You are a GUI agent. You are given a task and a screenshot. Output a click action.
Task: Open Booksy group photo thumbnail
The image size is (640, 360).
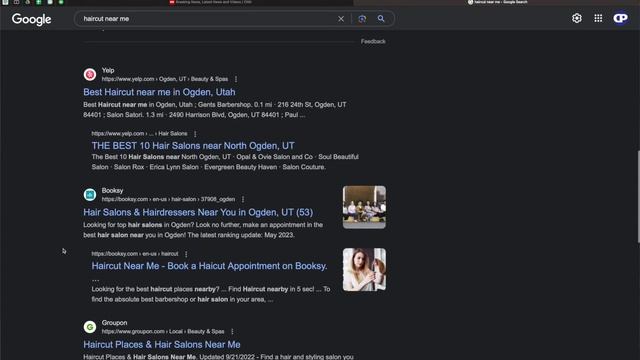[x=364, y=207]
